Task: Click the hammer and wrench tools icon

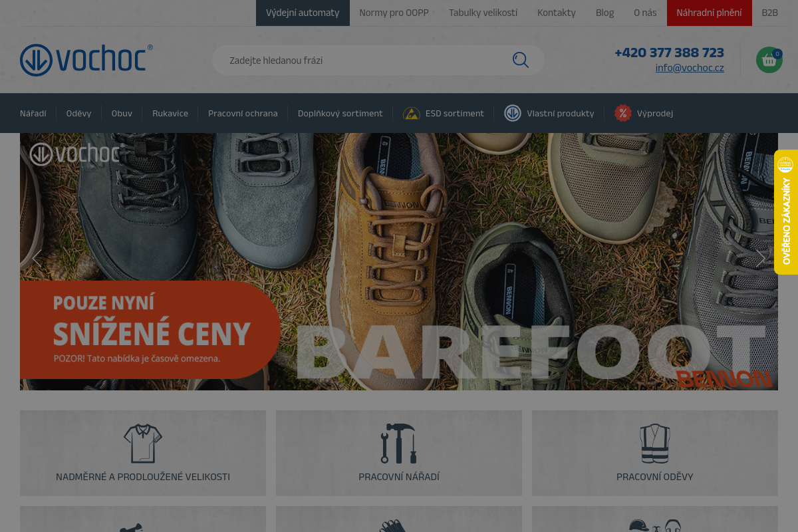Action: 399,444
